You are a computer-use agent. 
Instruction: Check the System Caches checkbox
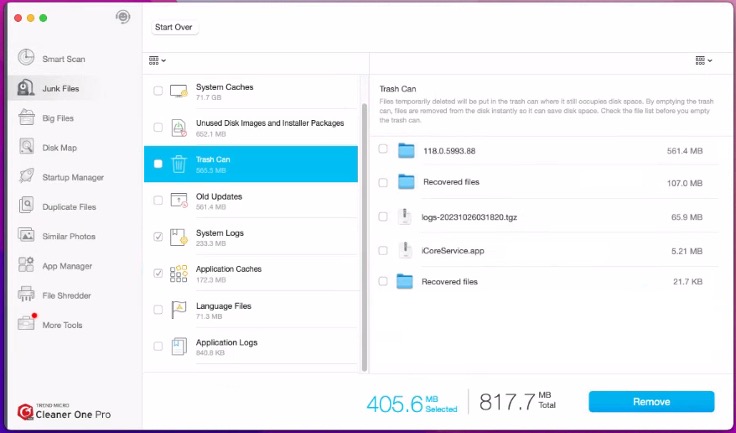pos(158,91)
